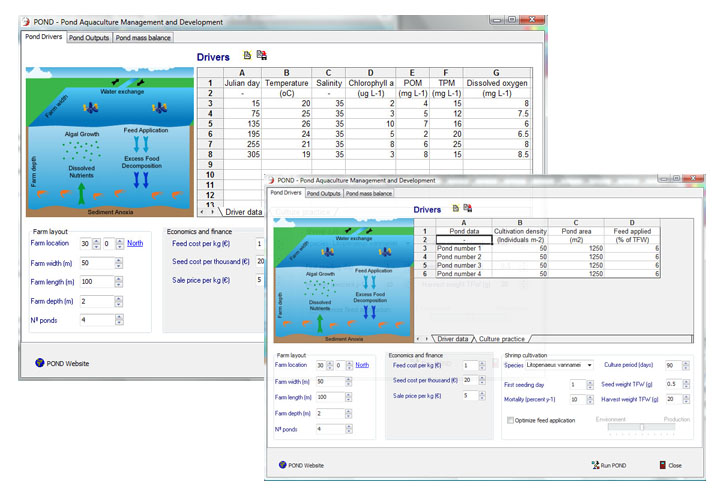Viewport: 720px width, 500px height.
Task: Click North link in back window Farm layout
Action: click(135, 243)
